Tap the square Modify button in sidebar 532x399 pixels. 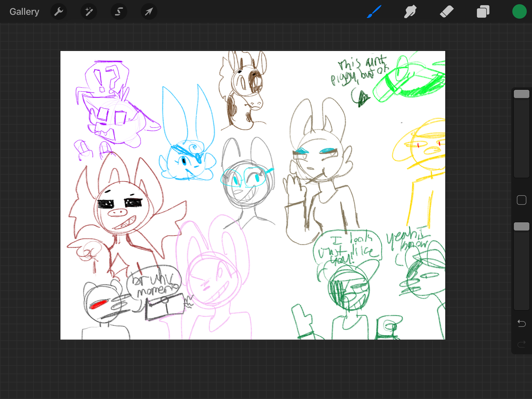coord(521,200)
